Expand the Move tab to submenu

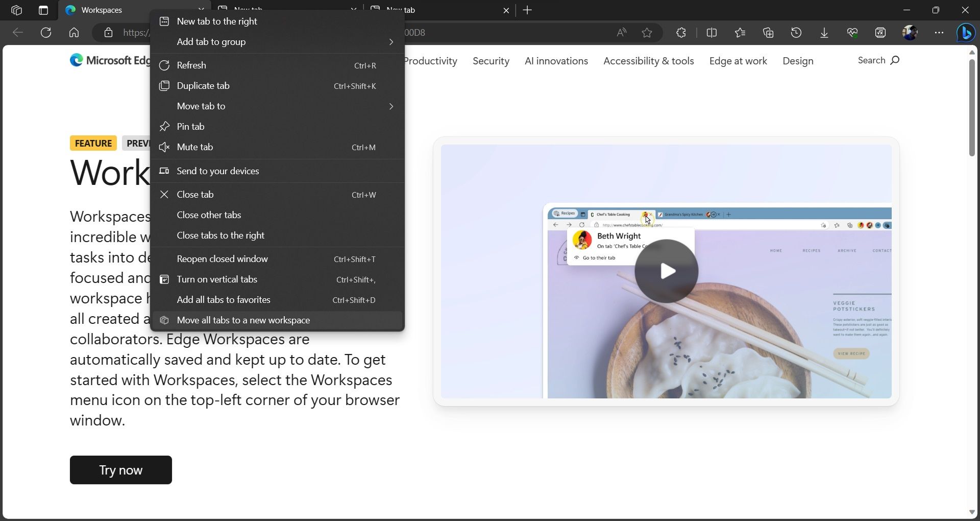coord(201,106)
